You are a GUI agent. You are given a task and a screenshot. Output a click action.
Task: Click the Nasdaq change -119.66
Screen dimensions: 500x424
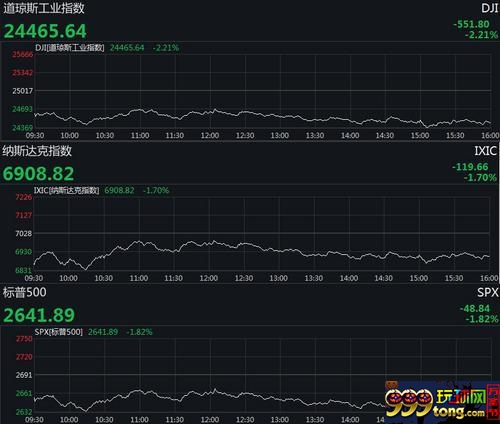click(470, 167)
